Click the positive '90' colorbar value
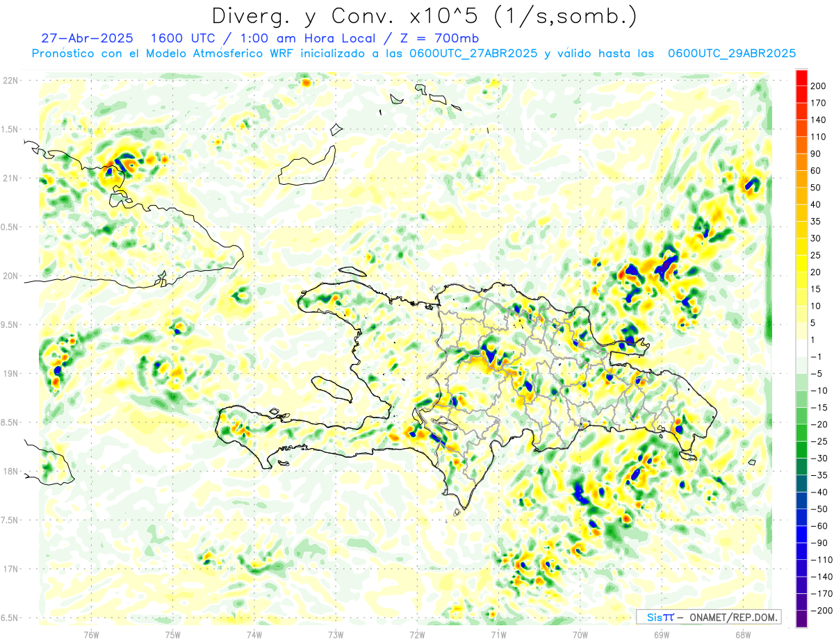The image size is (834, 644). click(816, 154)
